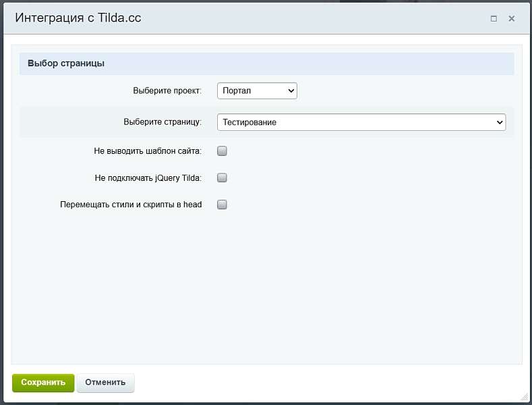Enable 'Не выводить шаблон сайта' checkbox
Viewport: 532px width, 405px height.
click(222, 151)
